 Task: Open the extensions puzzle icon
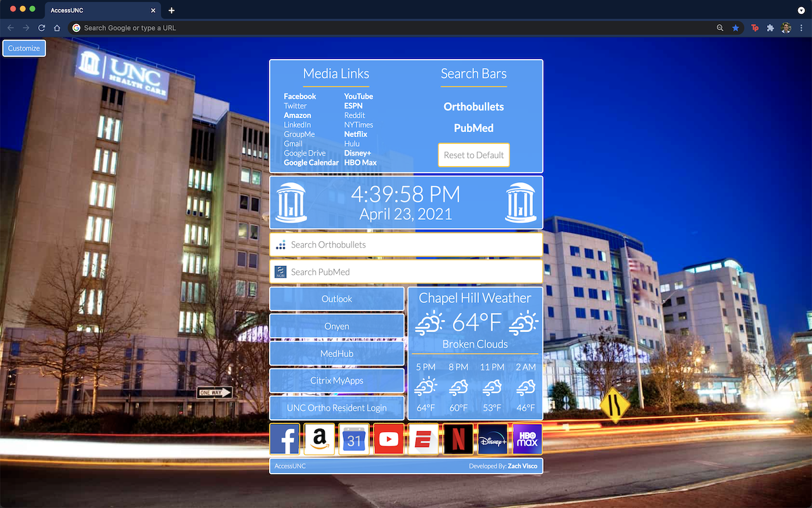point(770,28)
